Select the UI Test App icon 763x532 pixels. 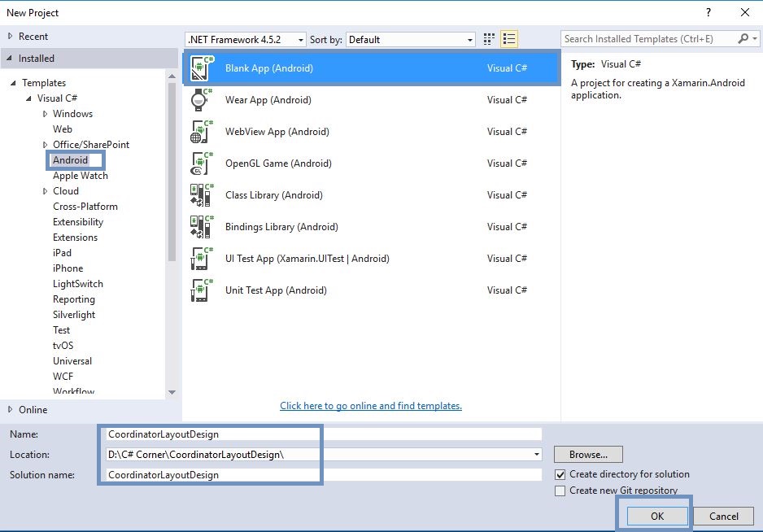pos(201,259)
